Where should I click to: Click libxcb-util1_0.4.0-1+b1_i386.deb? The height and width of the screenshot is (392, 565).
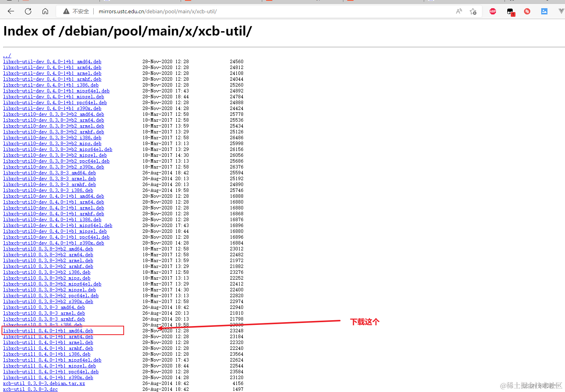(x=47, y=354)
